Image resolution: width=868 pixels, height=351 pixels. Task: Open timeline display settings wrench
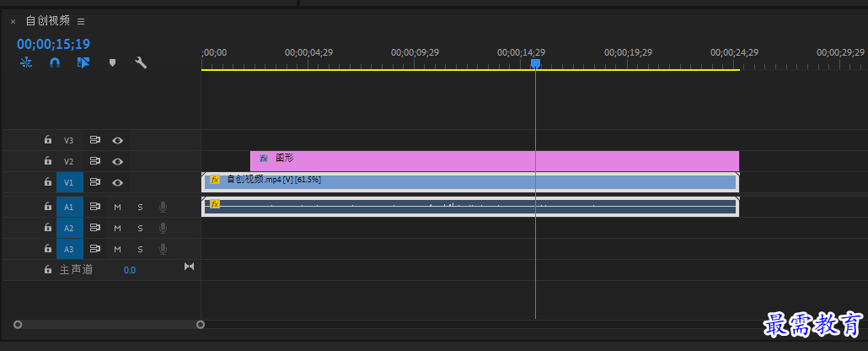coord(141,62)
